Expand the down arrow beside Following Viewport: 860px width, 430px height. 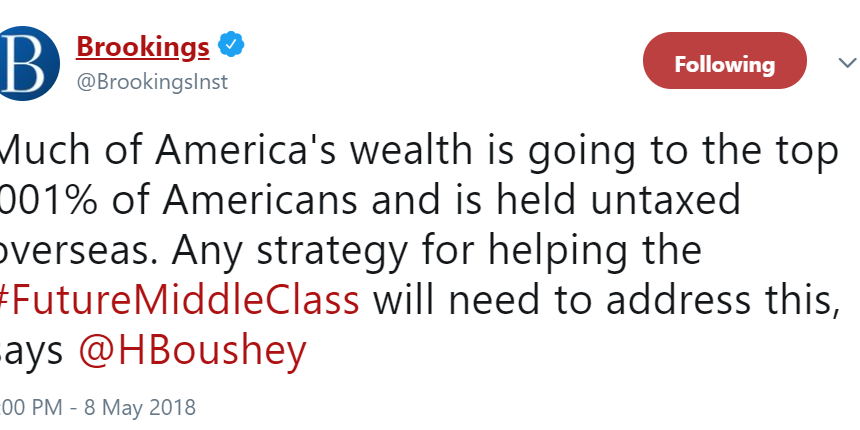845,63
